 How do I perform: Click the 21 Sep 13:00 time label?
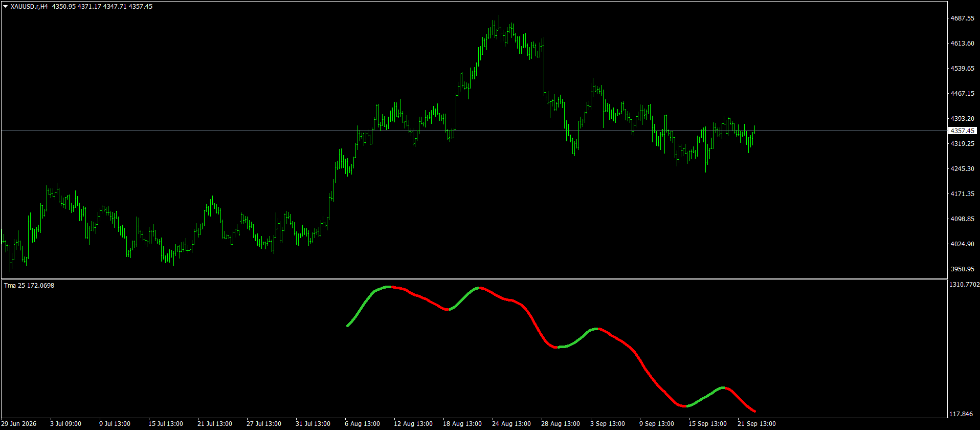point(756,424)
